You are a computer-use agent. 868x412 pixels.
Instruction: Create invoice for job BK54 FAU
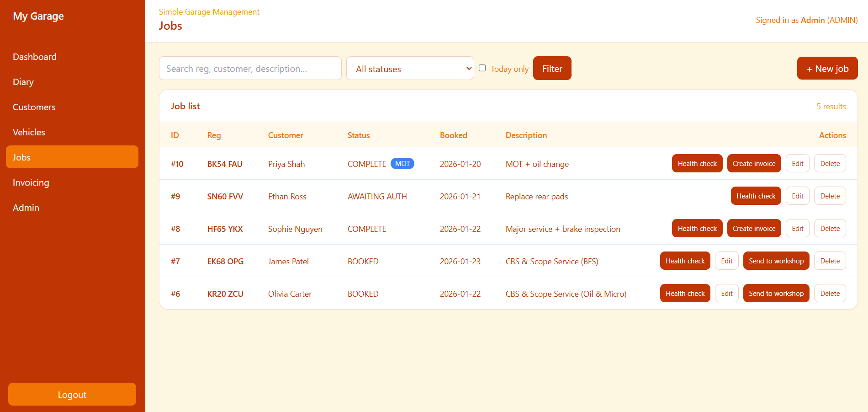pyautogui.click(x=754, y=164)
